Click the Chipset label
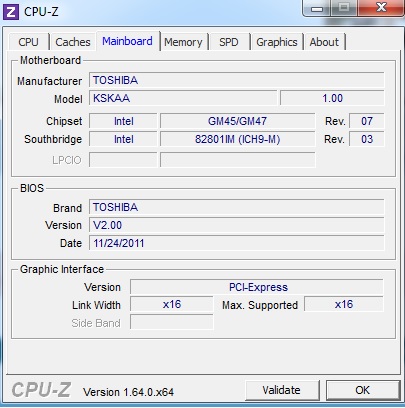This screenshot has width=405, height=408. [x=64, y=121]
